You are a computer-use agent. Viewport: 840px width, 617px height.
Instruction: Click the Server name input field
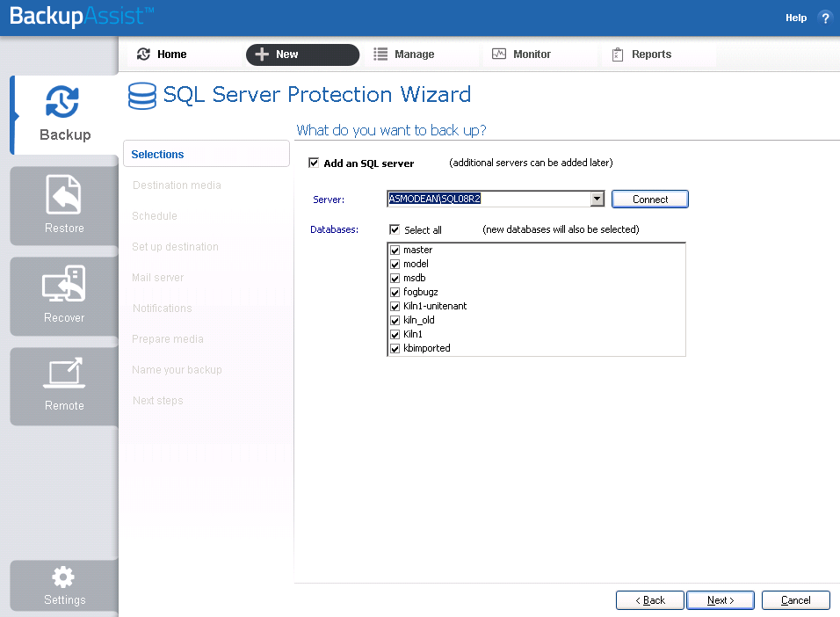point(489,199)
